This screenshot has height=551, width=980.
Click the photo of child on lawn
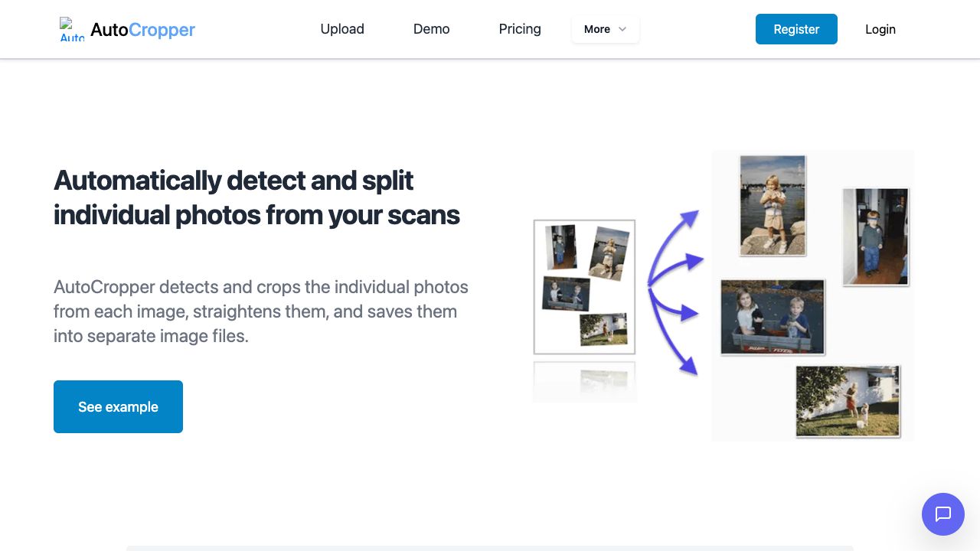point(848,401)
